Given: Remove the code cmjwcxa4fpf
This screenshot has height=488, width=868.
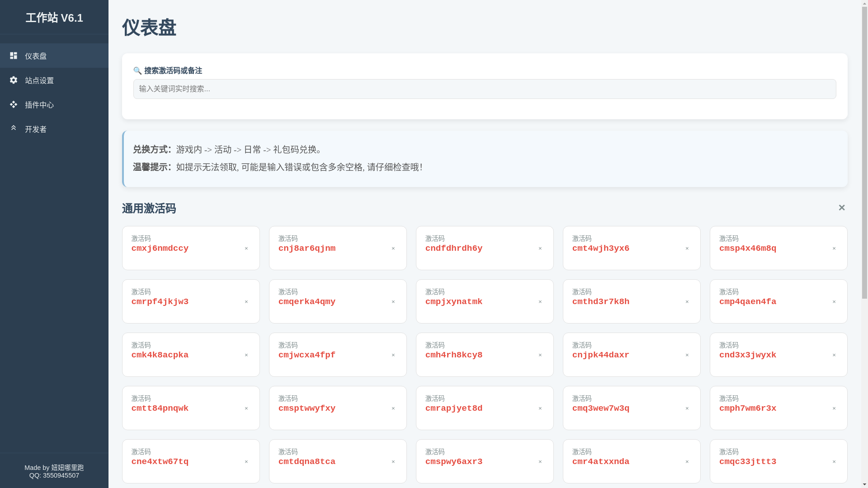Looking at the screenshot, I should [393, 355].
